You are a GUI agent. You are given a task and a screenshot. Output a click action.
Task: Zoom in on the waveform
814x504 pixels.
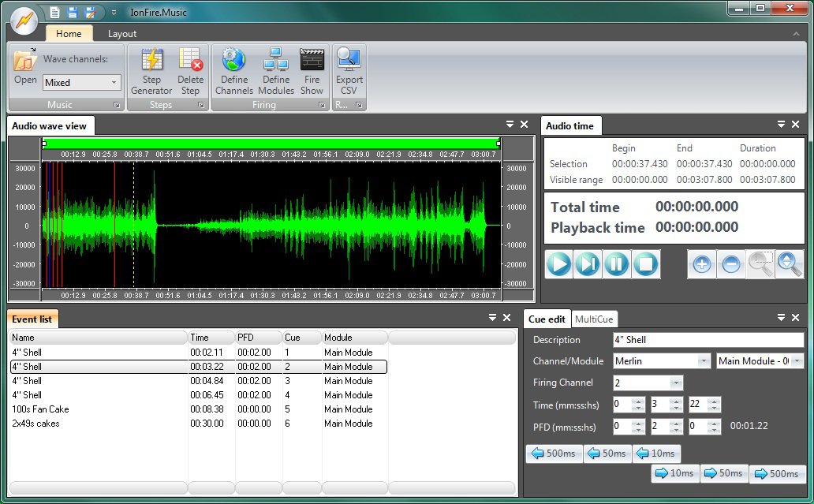[x=702, y=264]
